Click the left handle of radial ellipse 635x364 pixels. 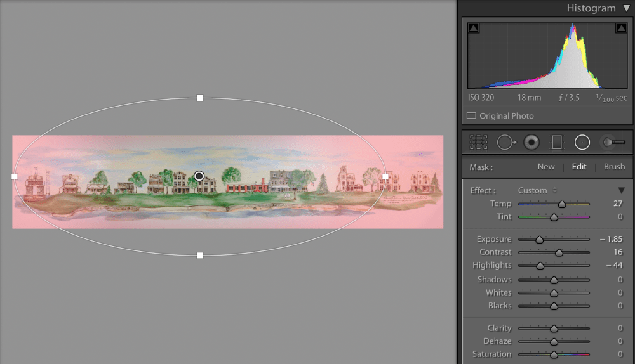15,176
